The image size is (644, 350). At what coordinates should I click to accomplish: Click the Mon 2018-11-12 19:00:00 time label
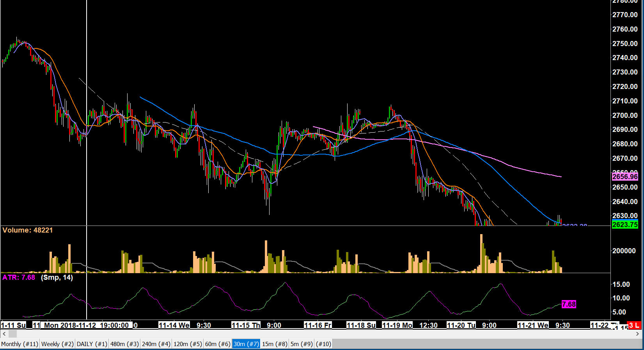click(x=86, y=325)
